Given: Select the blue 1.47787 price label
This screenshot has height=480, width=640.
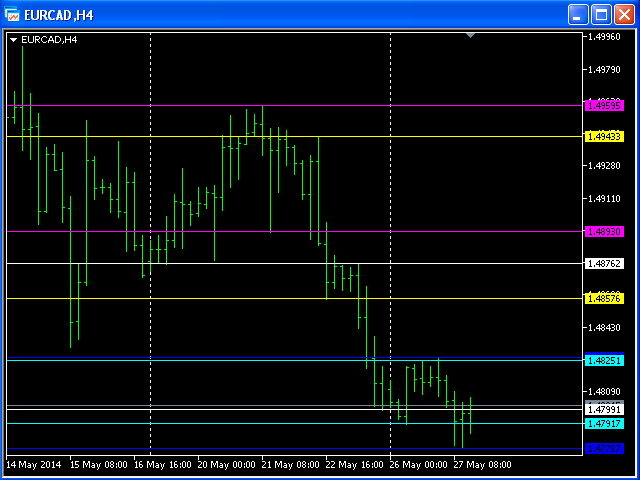Looking at the screenshot, I should (x=604, y=449).
